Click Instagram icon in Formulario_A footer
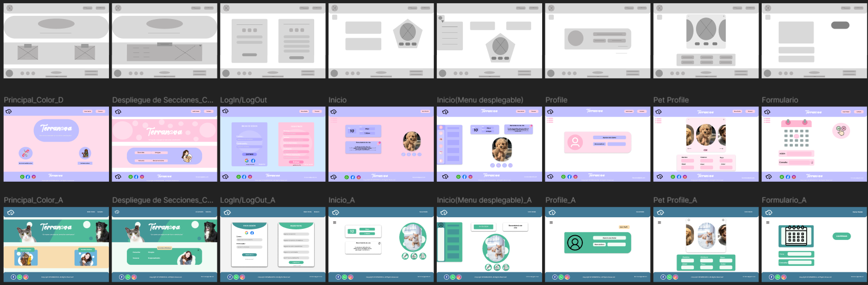The width and height of the screenshot is (868, 285). pos(784,277)
